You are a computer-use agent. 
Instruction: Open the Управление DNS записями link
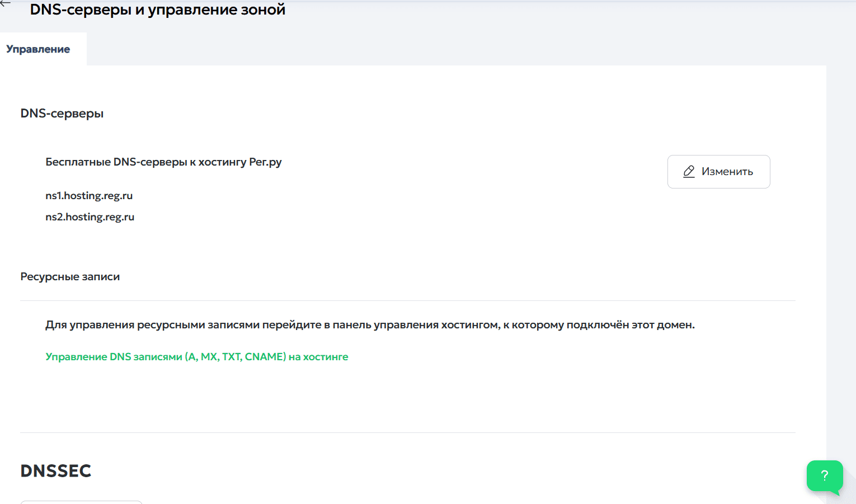click(x=196, y=357)
